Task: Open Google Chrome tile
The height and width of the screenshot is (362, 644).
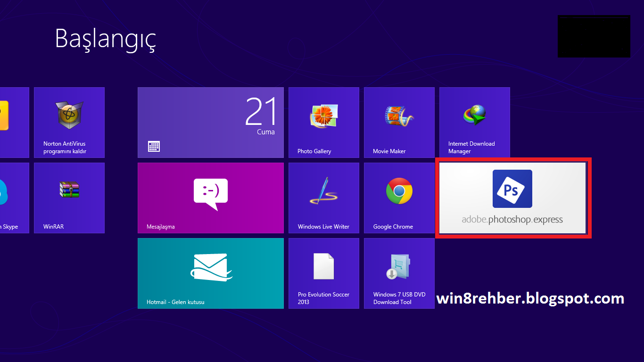Action: click(399, 198)
